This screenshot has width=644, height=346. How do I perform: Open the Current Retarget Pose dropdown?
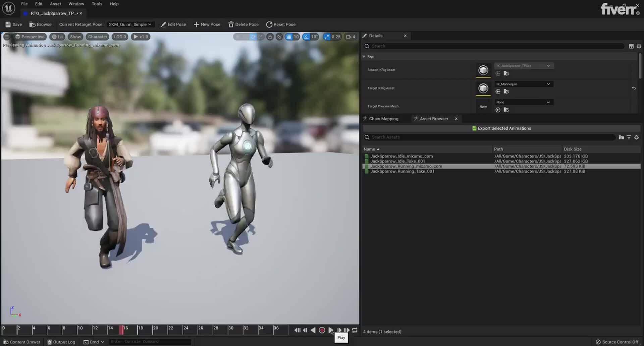click(130, 24)
